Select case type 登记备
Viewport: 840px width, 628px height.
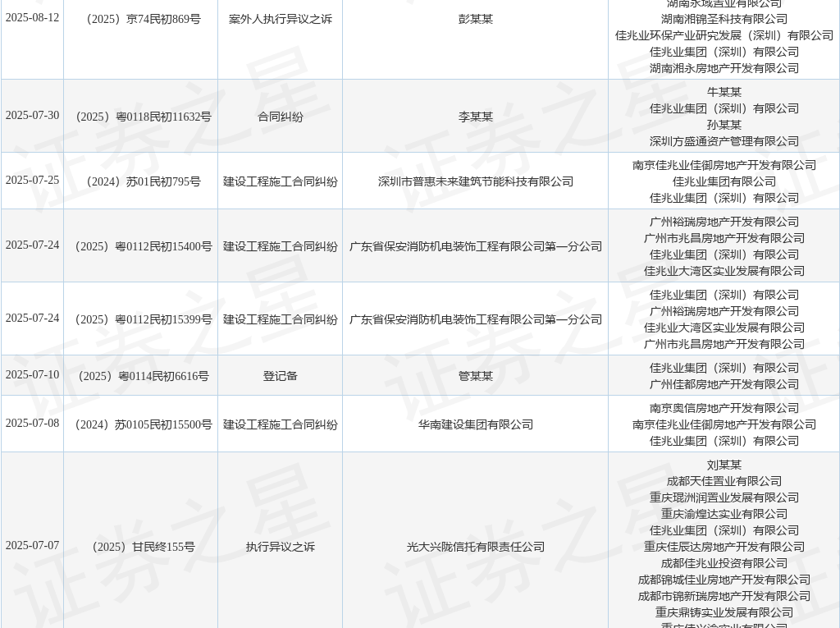pos(281,377)
